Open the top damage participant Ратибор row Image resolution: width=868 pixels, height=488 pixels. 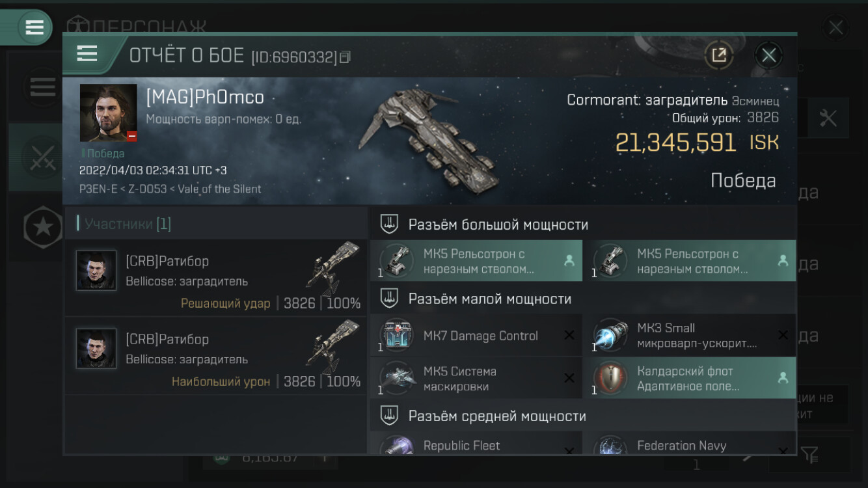(x=216, y=356)
